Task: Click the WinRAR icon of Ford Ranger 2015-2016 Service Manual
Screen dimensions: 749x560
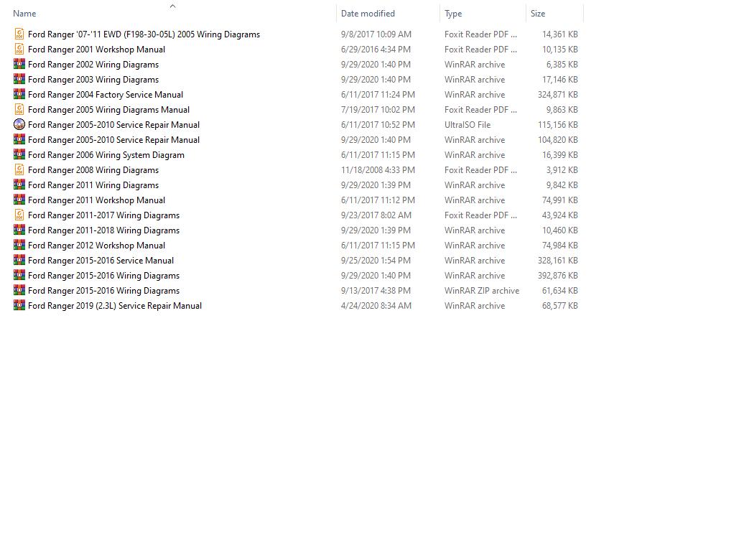Action: click(x=19, y=260)
